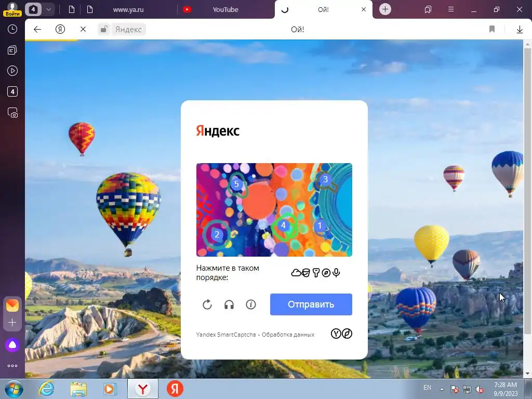The image size is (532, 399).
Task: Click the Action Center flag tray icon
Action: pos(455,389)
